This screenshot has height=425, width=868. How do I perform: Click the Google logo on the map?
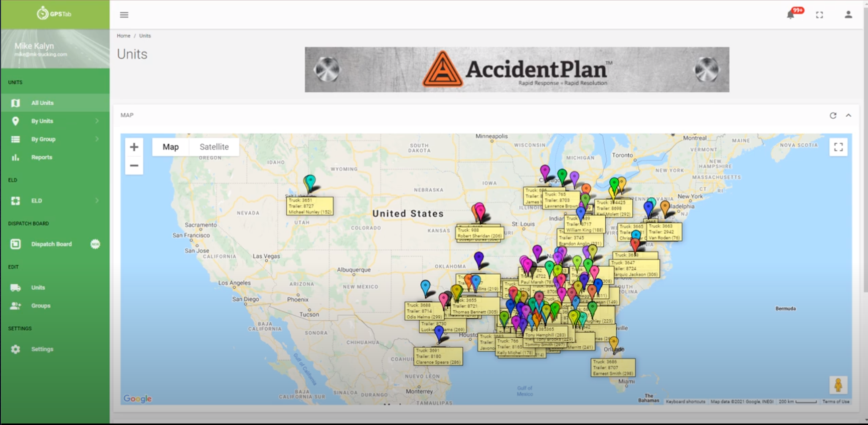(x=137, y=398)
